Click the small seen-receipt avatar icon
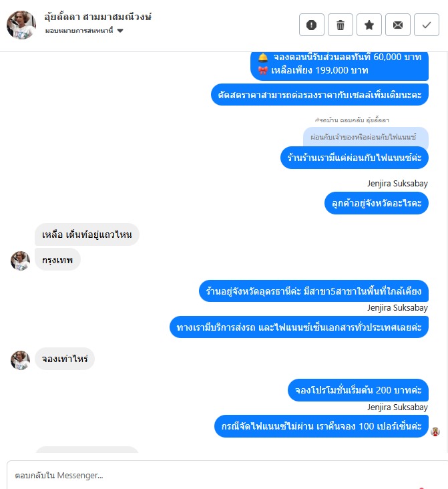Viewport: 448px width, 489px height. click(x=435, y=432)
